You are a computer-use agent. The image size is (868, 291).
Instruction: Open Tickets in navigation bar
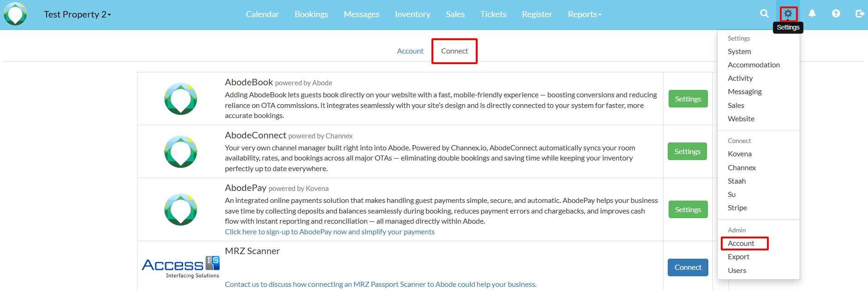(493, 14)
